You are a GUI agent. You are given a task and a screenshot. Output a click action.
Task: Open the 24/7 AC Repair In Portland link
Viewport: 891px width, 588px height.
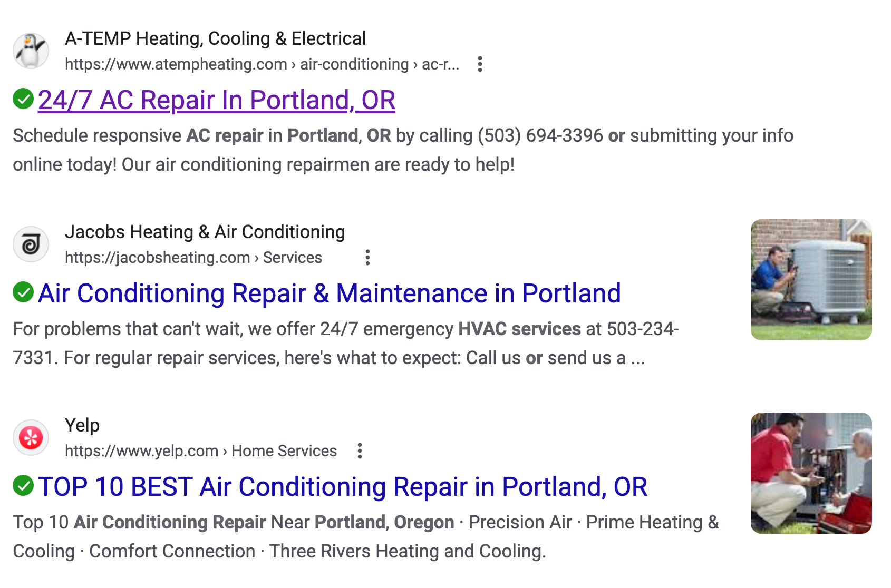(x=216, y=100)
